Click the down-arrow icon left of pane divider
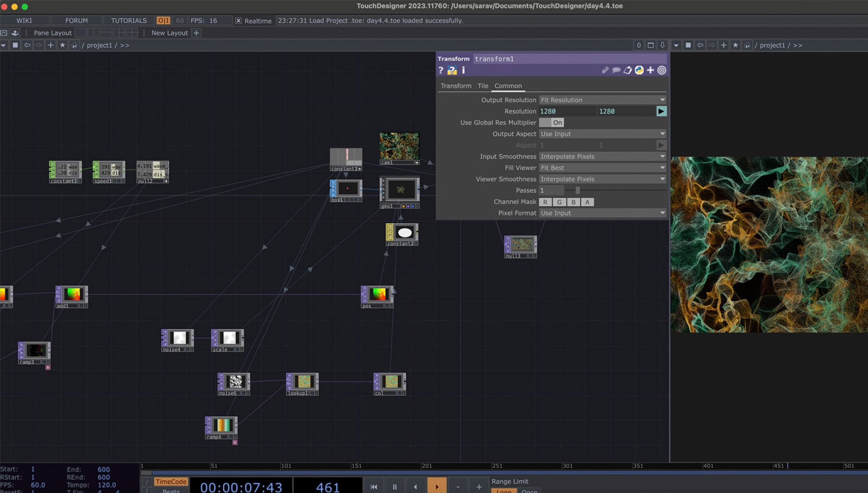The height and width of the screenshot is (493, 868). (x=662, y=45)
